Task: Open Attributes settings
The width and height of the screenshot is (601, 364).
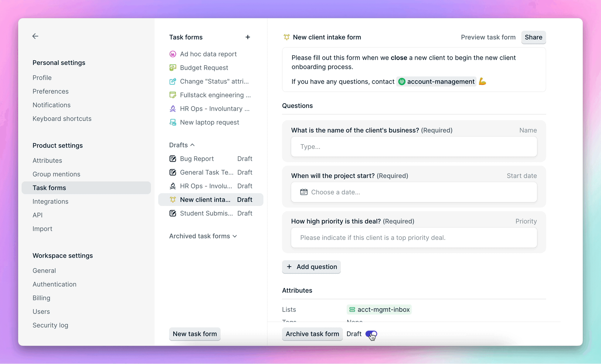Action: [47, 160]
